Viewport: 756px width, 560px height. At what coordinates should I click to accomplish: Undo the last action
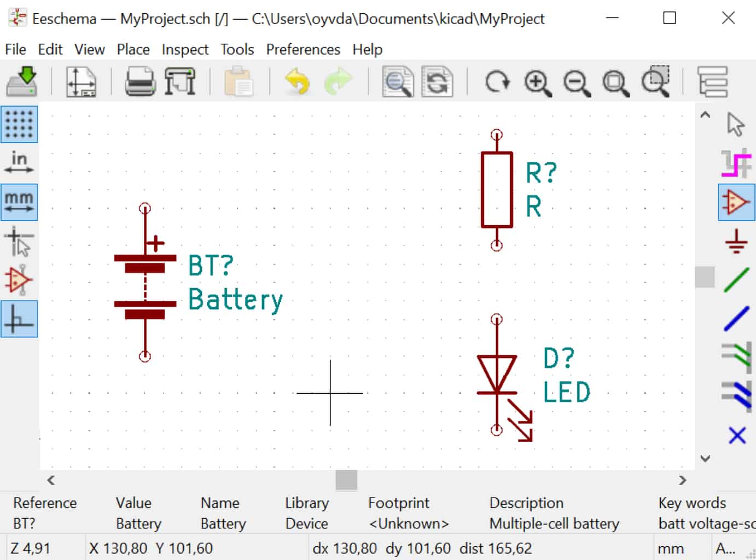(x=296, y=82)
